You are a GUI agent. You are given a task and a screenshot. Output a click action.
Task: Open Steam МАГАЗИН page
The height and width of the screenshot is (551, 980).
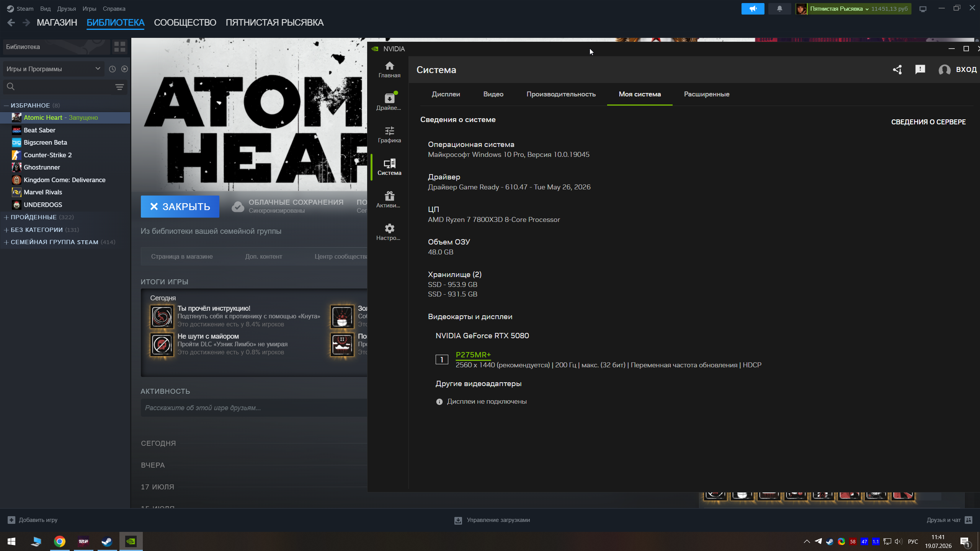57,23
